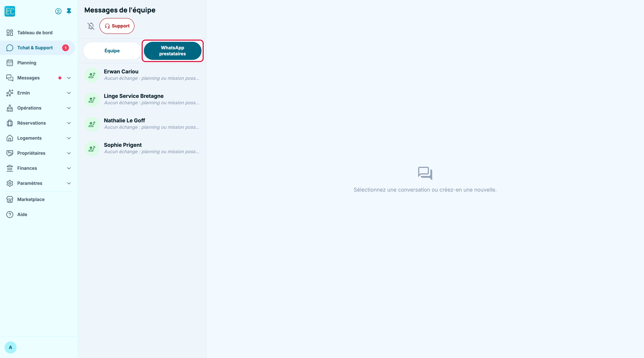Screen dimensions: 644x358
Task: Expand the Paramètres menu chevron
Action: [69, 183]
